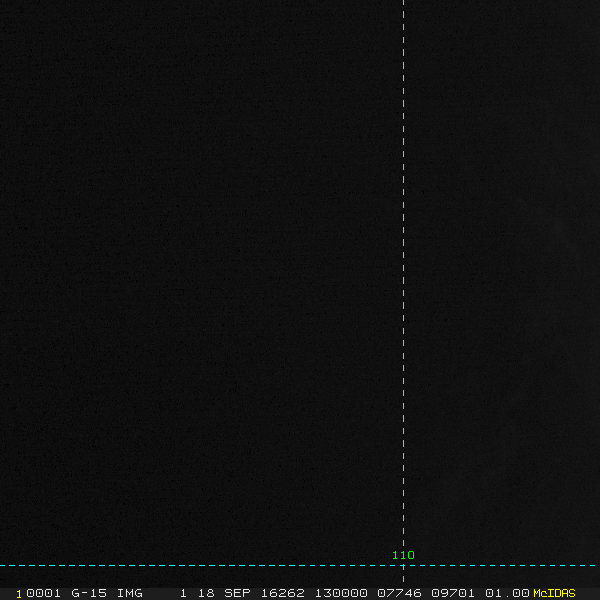Select the yellow McIDAS label

(554, 593)
